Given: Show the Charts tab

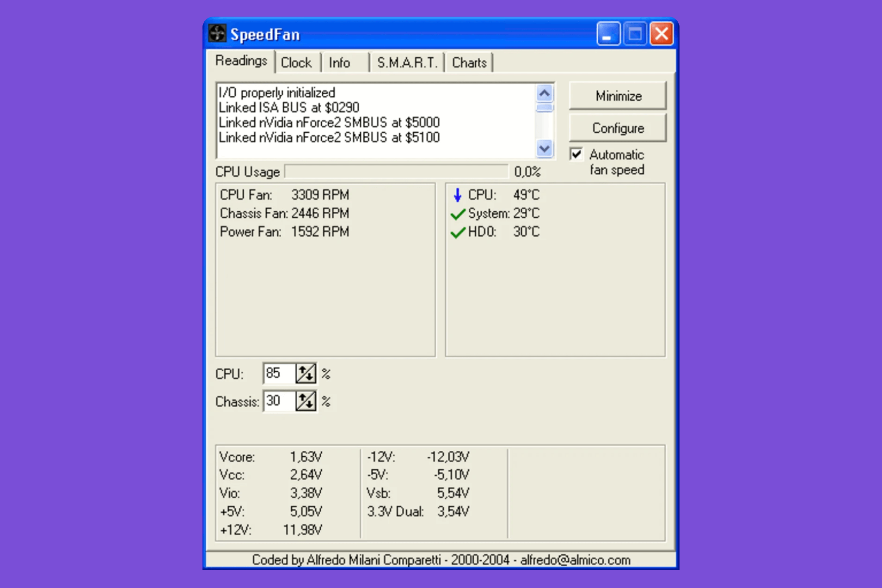Looking at the screenshot, I should [469, 63].
